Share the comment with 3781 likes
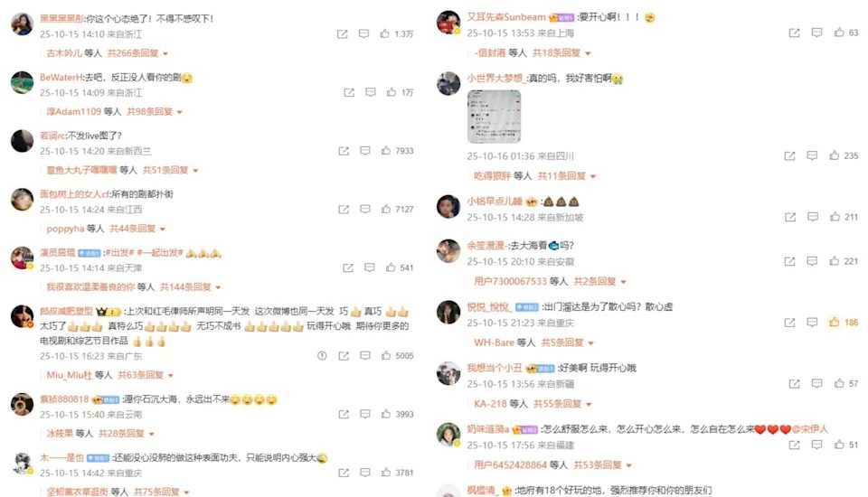 344,472
